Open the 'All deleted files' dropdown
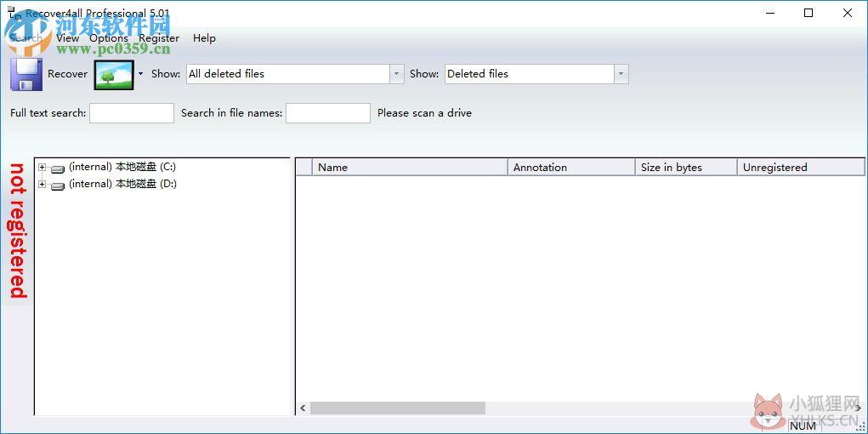This screenshot has height=434, width=868. click(397, 74)
